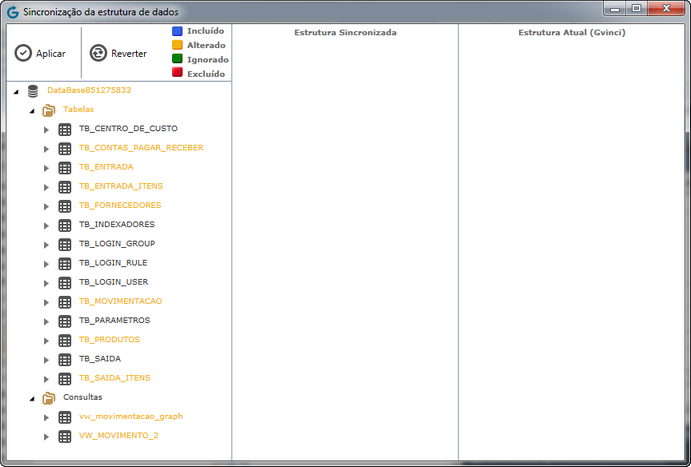691x467 pixels.
Task: Click the Tabelas folder icon
Action: click(49, 110)
